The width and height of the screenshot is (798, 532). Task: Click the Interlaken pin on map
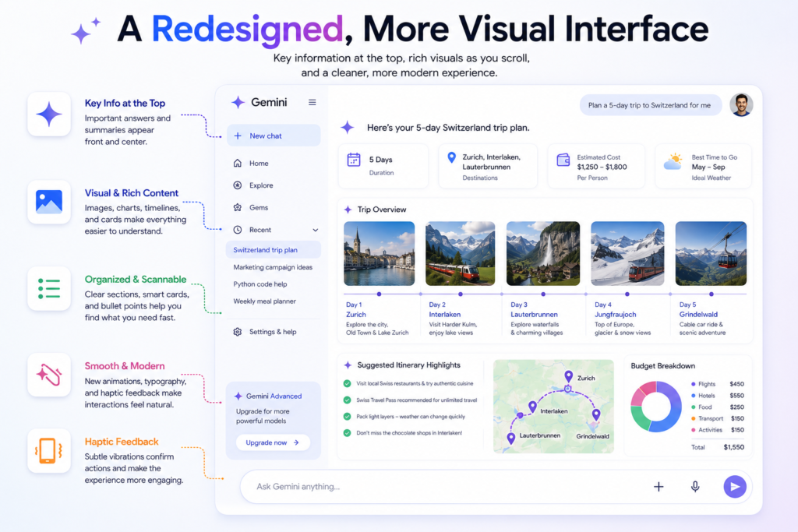click(532, 407)
